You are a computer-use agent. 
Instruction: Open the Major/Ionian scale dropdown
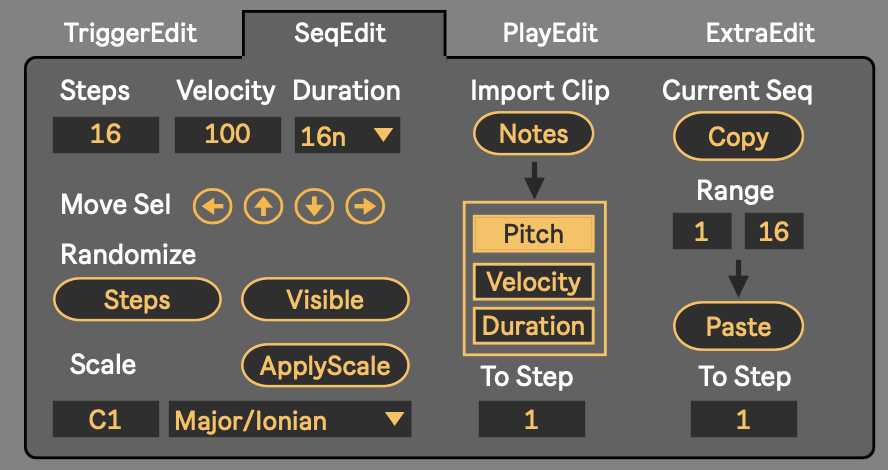coord(290,420)
